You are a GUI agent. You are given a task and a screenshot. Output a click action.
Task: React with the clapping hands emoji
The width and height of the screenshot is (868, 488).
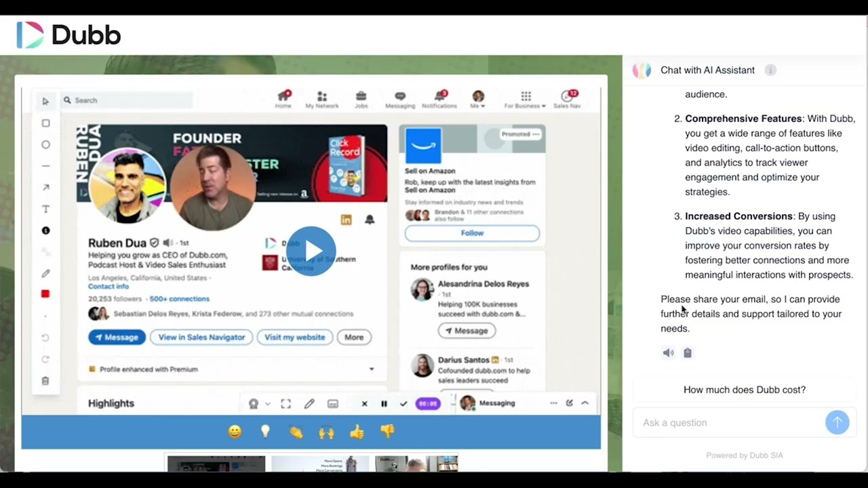pos(296,432)
